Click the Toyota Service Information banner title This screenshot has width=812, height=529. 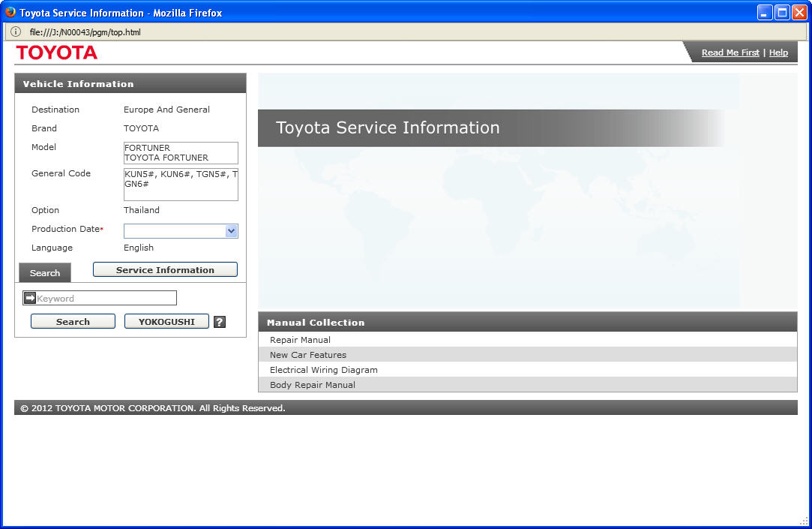(388, 128)
